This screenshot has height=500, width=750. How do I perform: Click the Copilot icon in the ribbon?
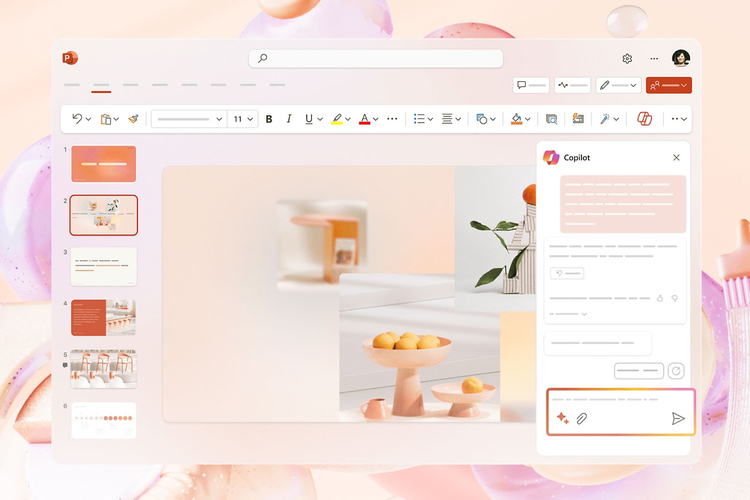point(645,119)
